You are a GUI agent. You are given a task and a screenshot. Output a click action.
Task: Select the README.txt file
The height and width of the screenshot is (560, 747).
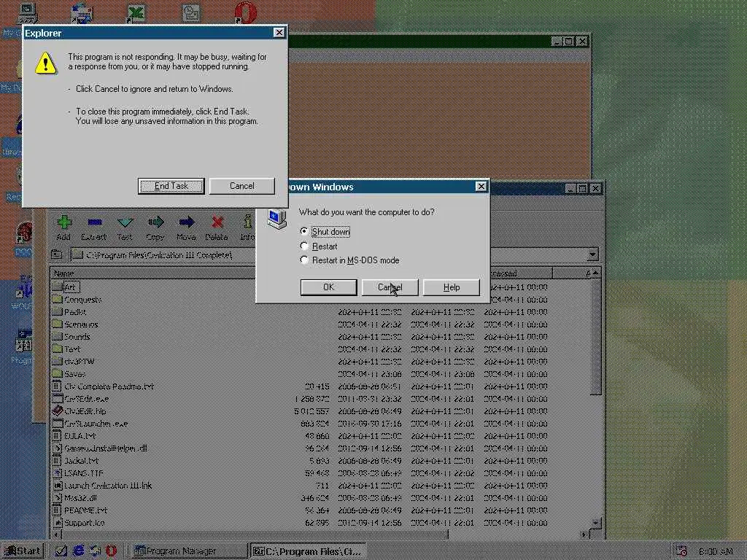[80, 510]
